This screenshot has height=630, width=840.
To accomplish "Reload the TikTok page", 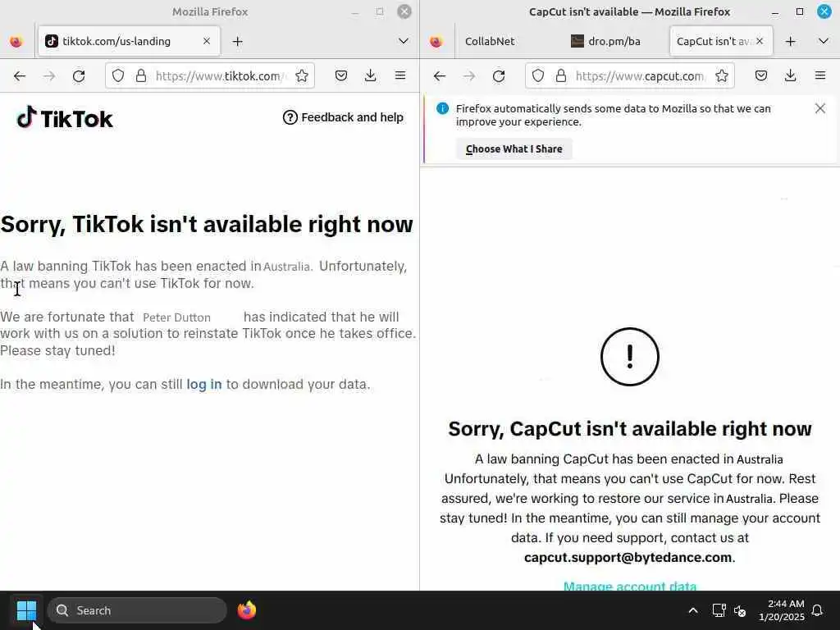I will [79, 76].
